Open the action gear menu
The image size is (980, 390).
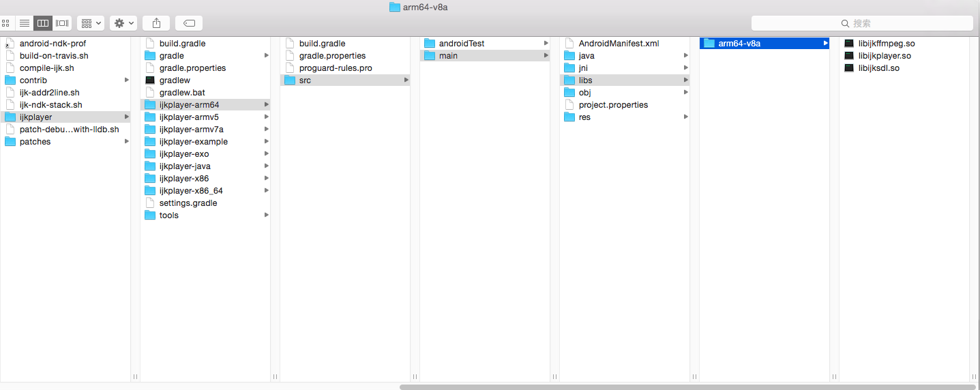(123, 23)
